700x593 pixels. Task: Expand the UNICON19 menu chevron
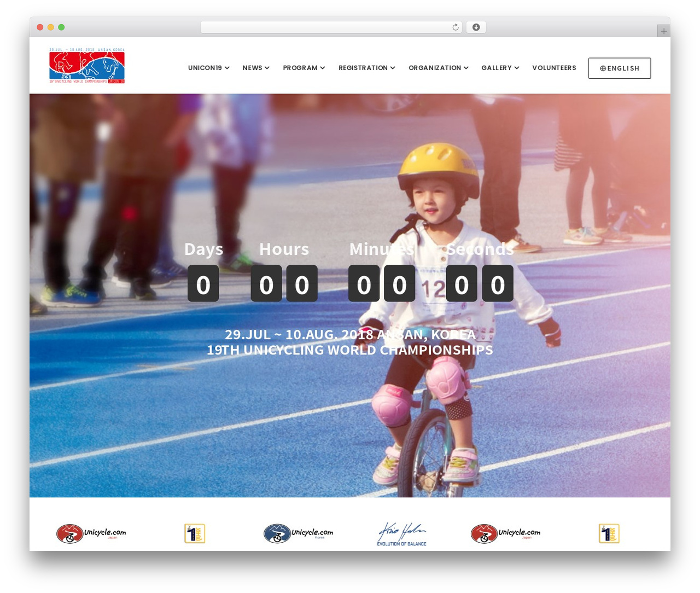pyautogui.click(x=227, y=68)
